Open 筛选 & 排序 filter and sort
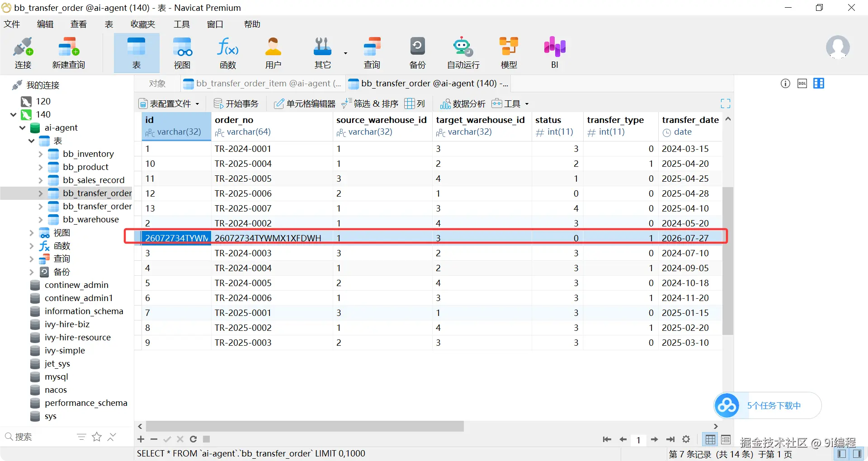This screenshot has width=868, height=461. 370,103
